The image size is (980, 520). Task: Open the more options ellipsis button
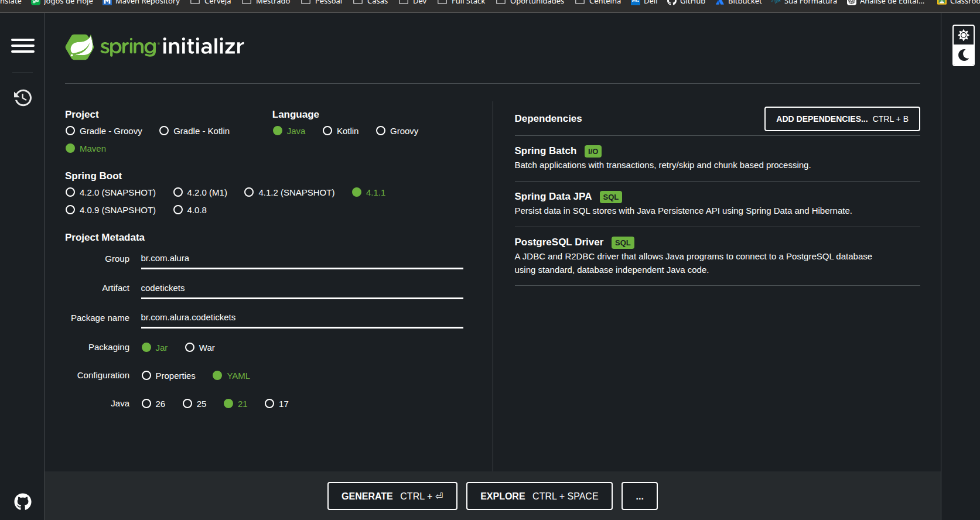[x=640, y=496]
